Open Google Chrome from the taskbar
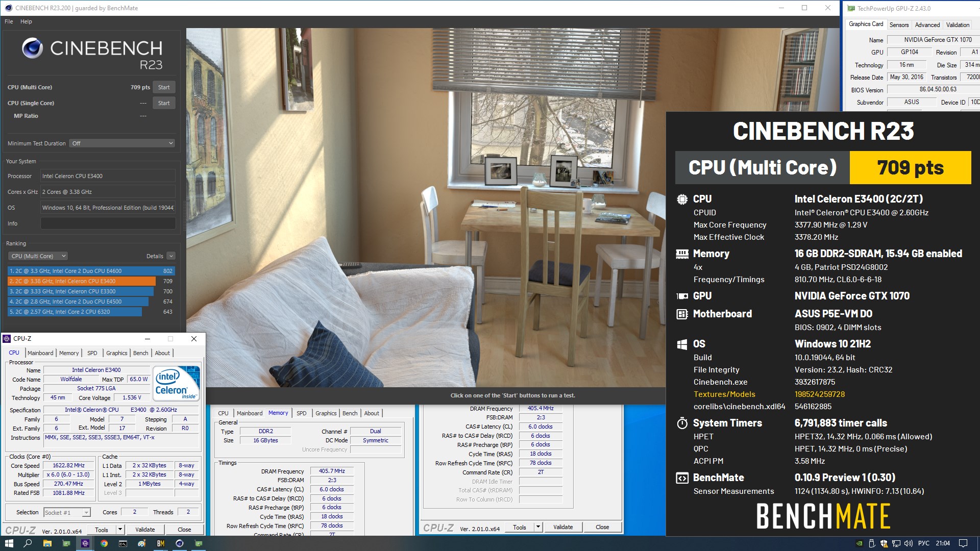 coord(104,543)
